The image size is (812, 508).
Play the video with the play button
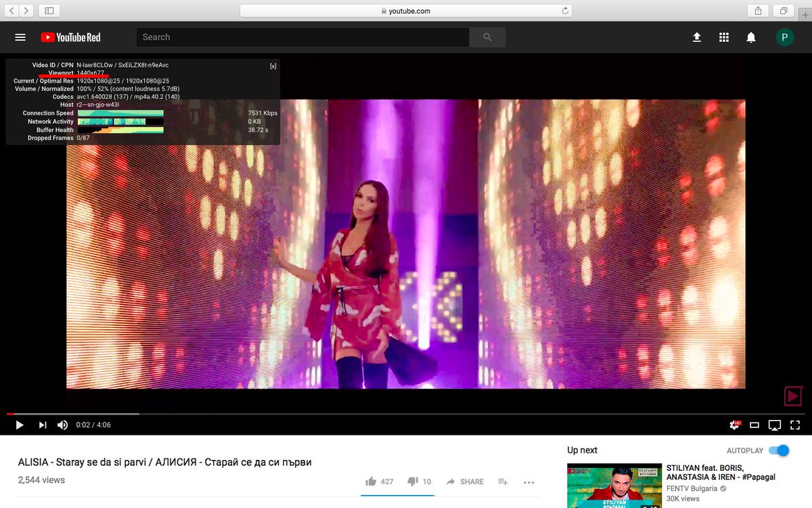[20, 425]
